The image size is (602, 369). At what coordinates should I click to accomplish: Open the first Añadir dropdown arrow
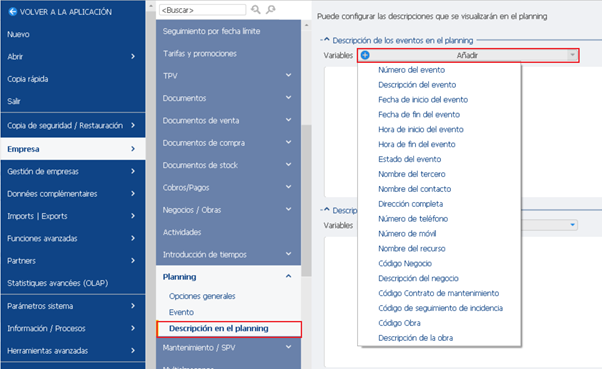click(x=572, y=55)
